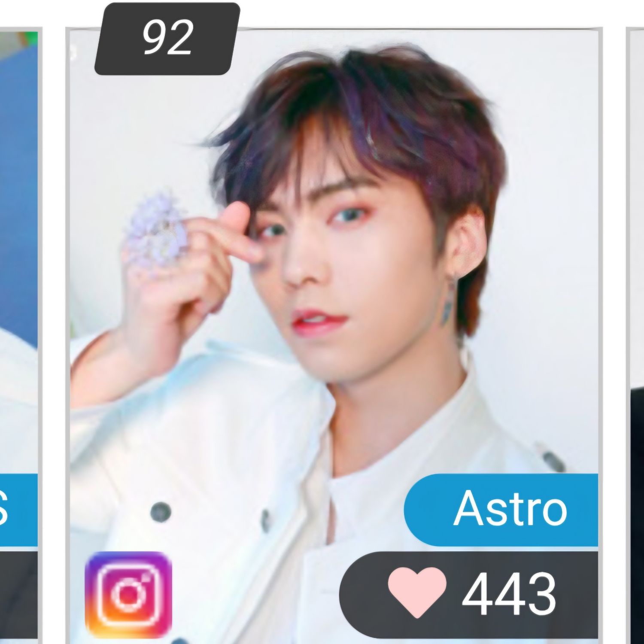Select the purple flower in the photo

point(158,227)
